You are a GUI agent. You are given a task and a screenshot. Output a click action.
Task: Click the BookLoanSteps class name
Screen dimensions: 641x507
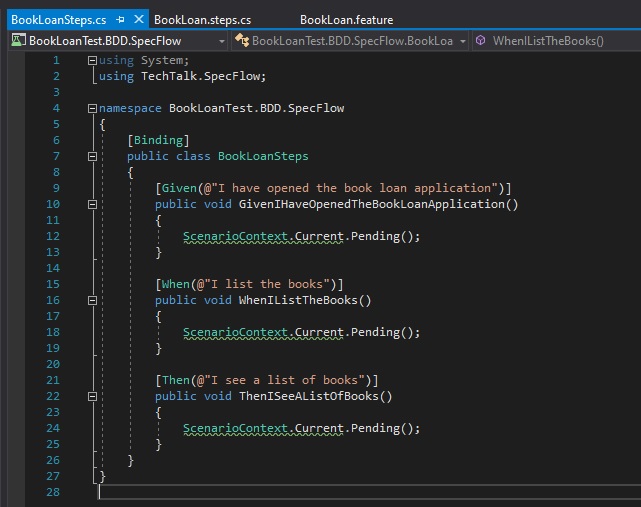(x=263, y=156)
